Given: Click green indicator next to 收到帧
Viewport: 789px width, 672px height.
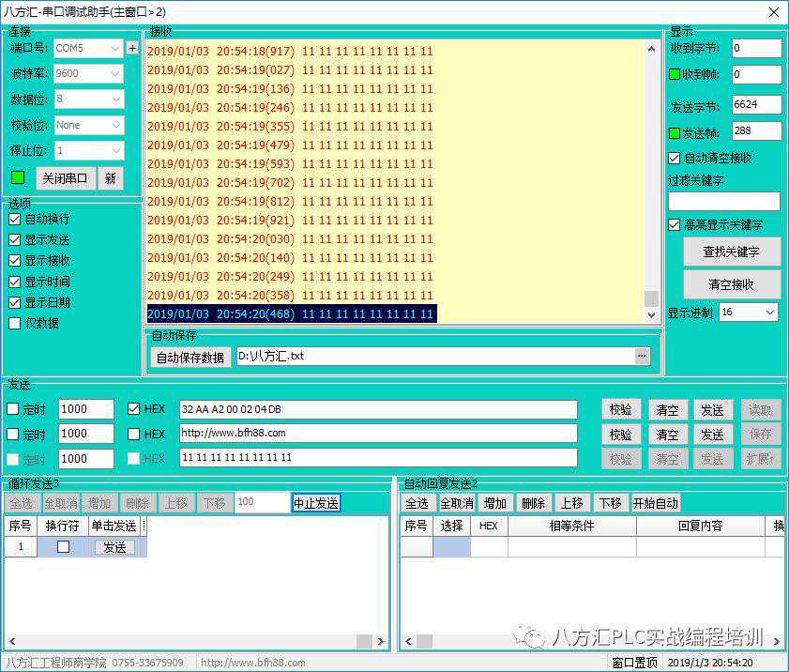Looking at the screenshot, I should pyautogui.click(x=675, y=74).
